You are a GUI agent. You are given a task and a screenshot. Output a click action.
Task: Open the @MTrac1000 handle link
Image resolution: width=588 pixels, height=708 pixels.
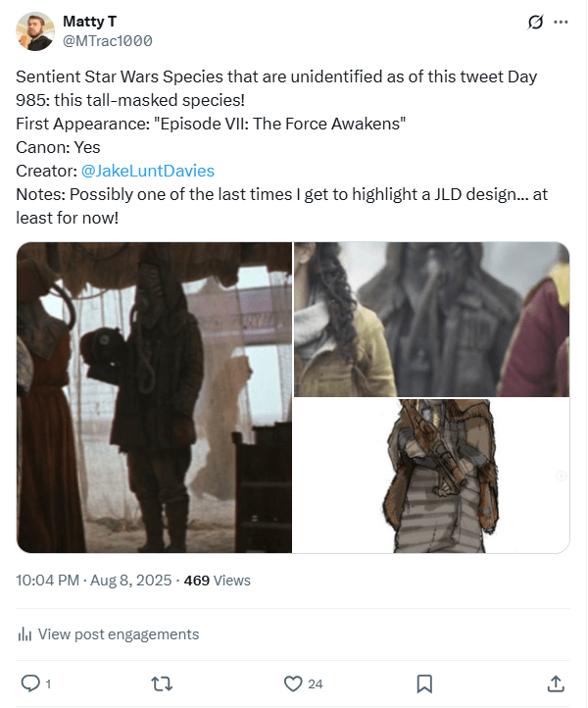click(108, 40)
